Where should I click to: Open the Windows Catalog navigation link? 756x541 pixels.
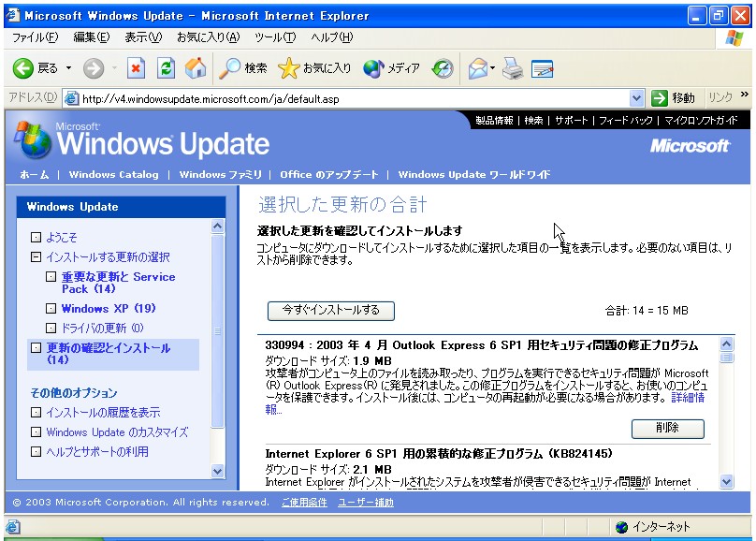(114, 174)
